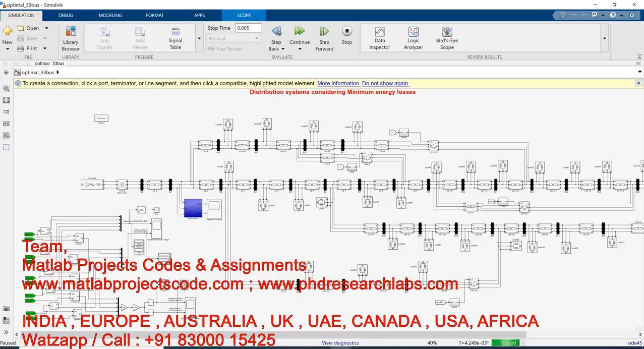The image size is (644, 349).
Task: Open the Library Browser
Action: pyautogui.click(x=71, y=38)
